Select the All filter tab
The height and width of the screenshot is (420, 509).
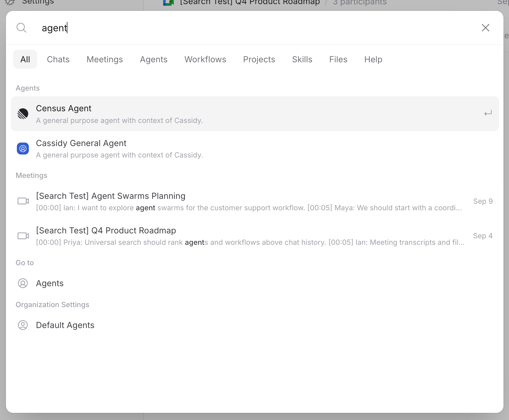pyautogui.click(x=25, y=59)
